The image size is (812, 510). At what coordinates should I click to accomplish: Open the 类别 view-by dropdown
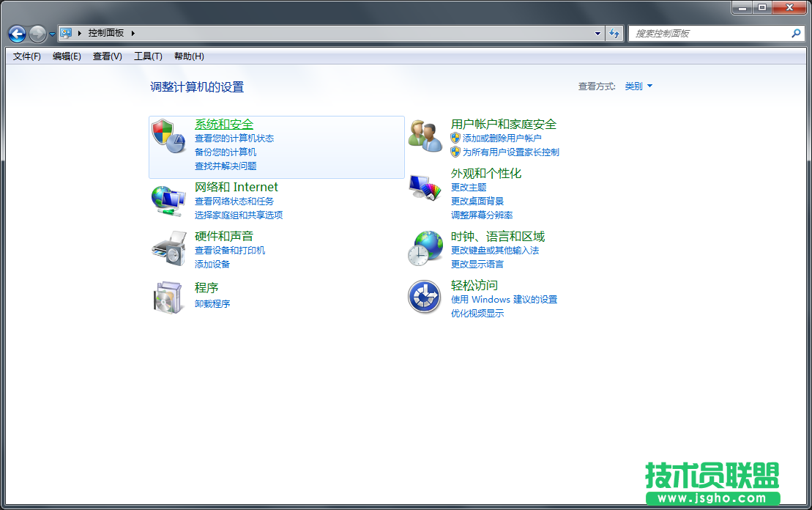tap(637, 86)
